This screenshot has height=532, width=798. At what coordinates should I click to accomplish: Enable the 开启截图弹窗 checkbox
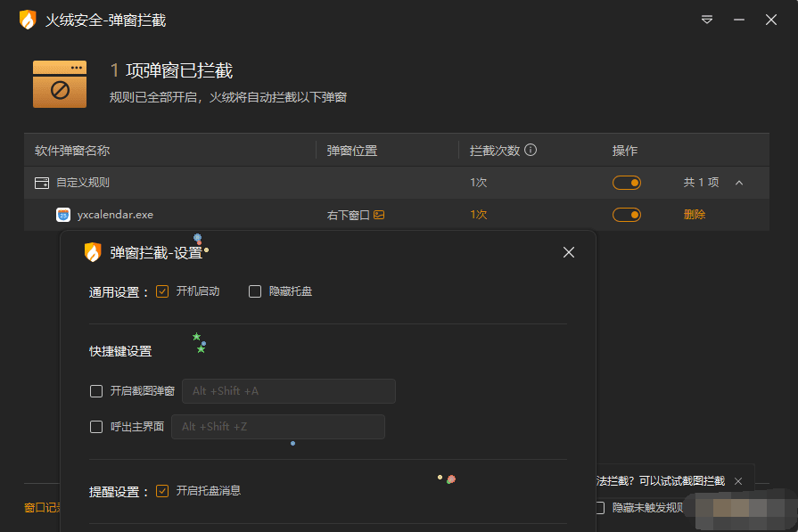click(x=96, y=391)
